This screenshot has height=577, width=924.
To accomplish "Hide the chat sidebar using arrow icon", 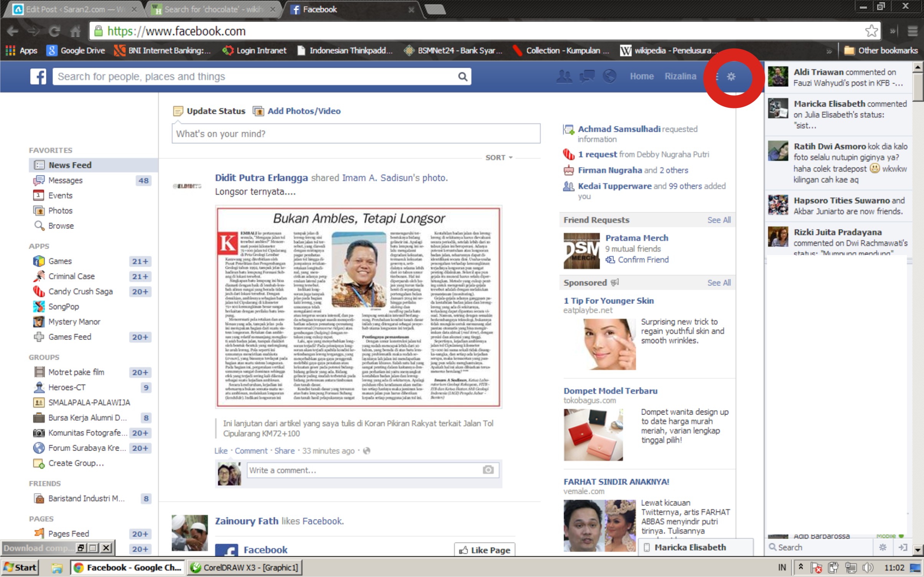I will [903, 547].
